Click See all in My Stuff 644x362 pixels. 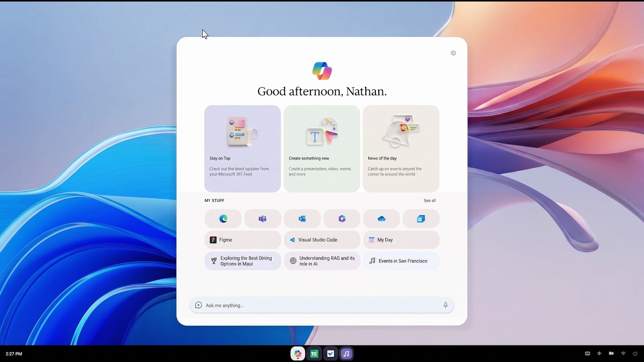pyautogui.click(x=430, y=201)
